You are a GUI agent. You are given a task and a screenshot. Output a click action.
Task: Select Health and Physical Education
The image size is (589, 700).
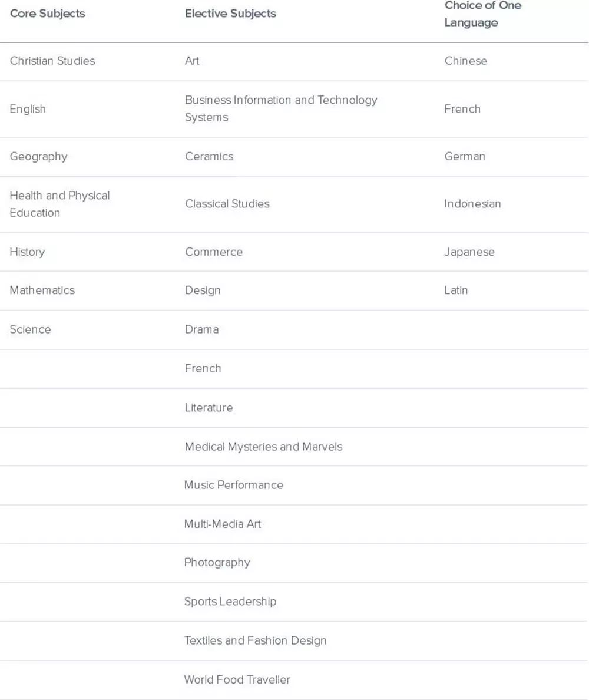coord(59,204)
